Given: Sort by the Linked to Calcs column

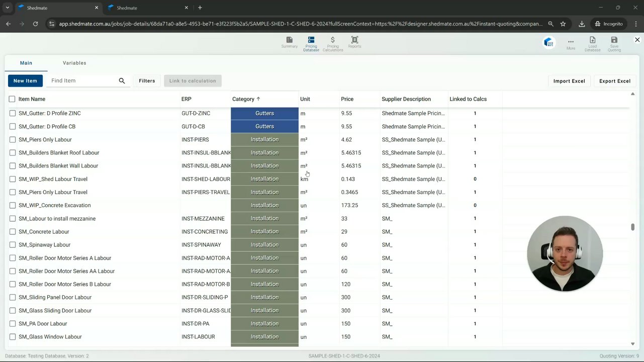Looking at the screenshot, I should [468, 99].
